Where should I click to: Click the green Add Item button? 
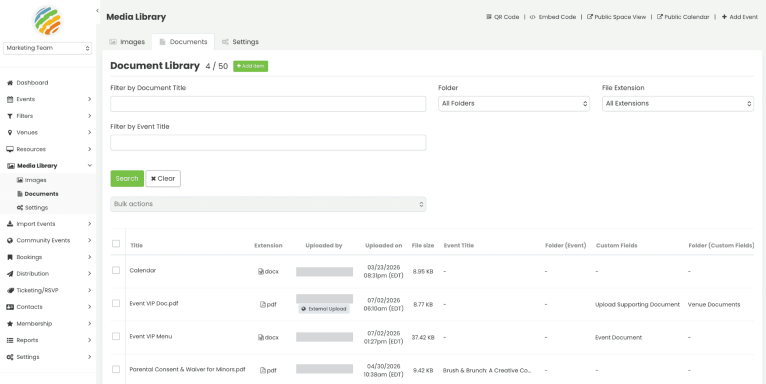pyautogui.click(x=251, y=66)
